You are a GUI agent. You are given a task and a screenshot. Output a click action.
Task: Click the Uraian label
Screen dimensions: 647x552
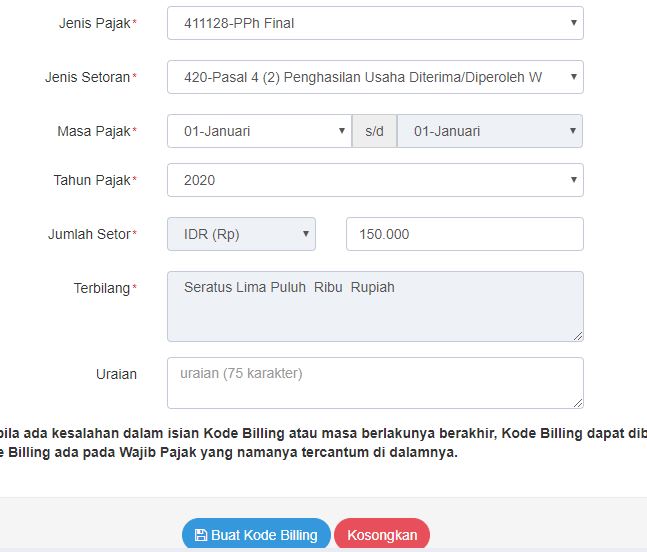[116, 374]
